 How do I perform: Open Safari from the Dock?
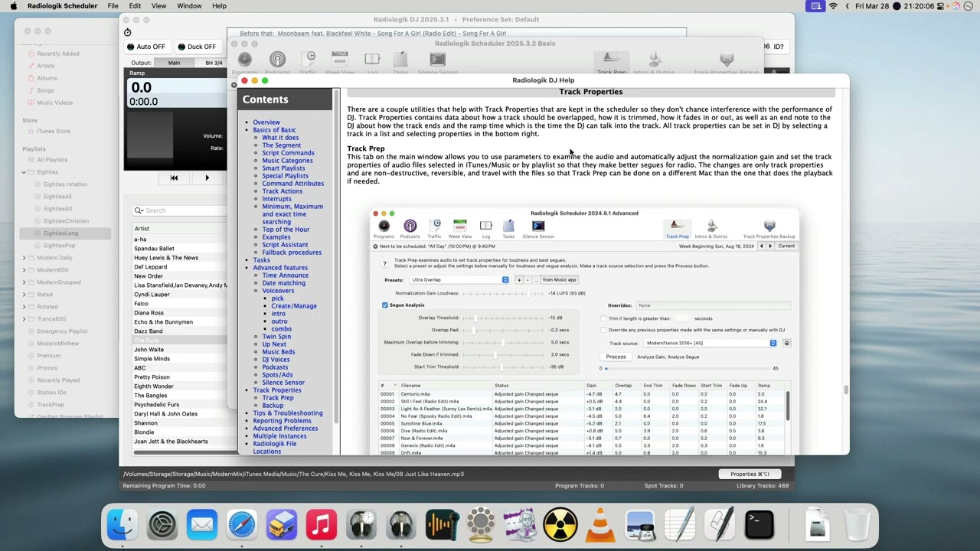242,525
